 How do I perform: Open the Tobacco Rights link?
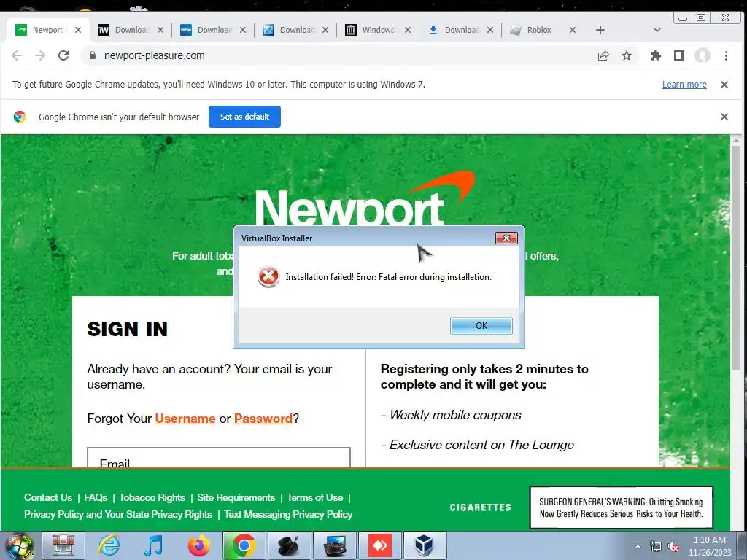click(152, 497)
